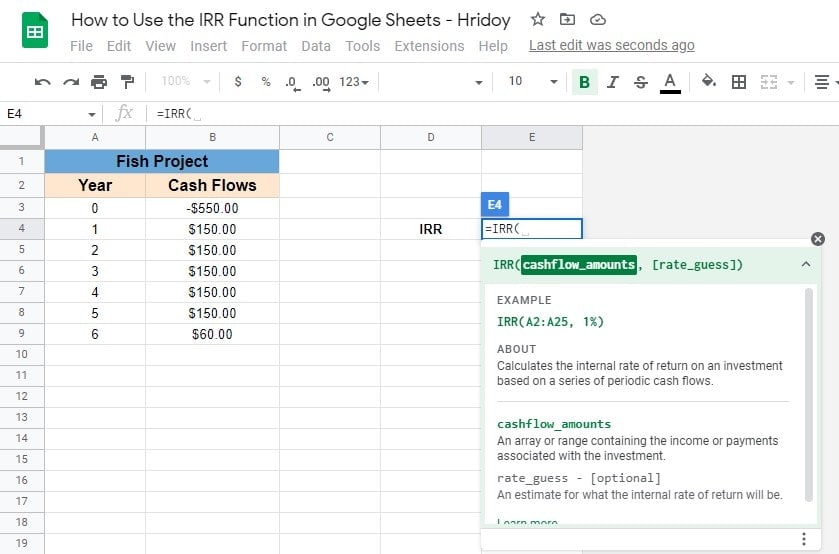This screenshot has width=839, height=554.
Task: Click the select-all corner box
Action: coord(21,138)
